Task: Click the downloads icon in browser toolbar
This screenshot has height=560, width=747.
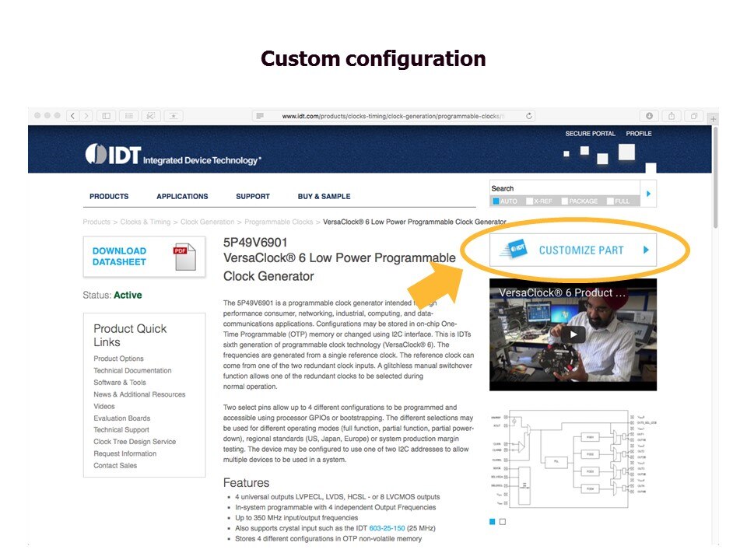Action: point(648,115)
